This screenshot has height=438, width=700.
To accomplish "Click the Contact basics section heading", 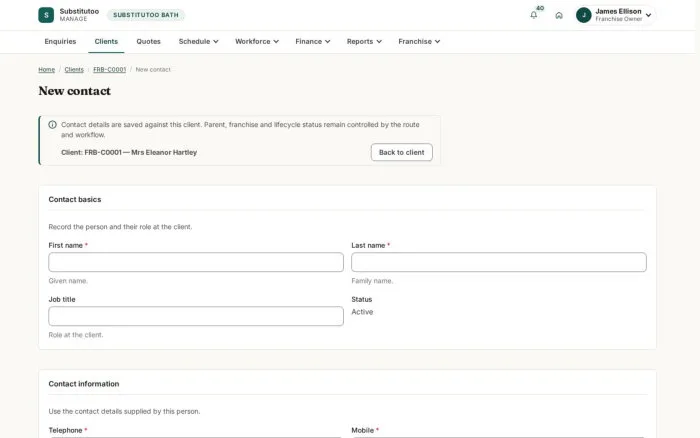I will click(x=75, y=200).
